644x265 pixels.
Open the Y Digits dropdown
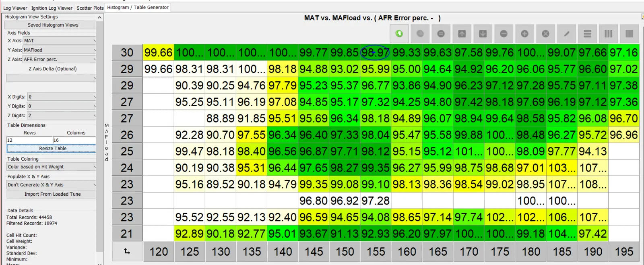click(62, 106)
